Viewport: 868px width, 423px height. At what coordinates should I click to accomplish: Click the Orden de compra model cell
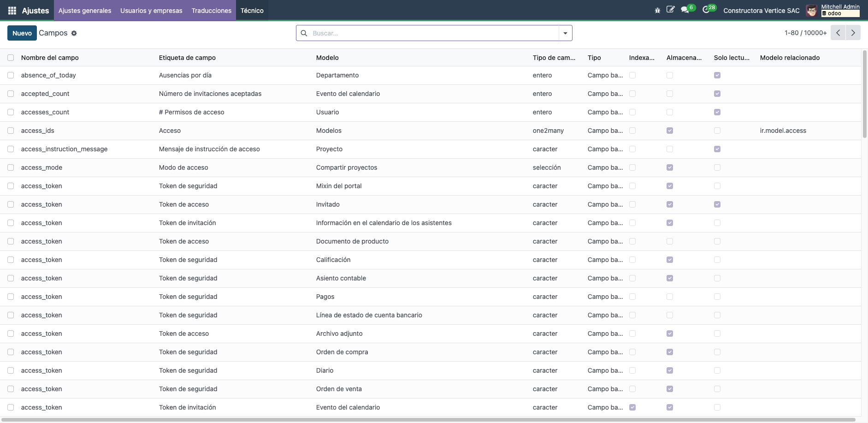(342, 352)
